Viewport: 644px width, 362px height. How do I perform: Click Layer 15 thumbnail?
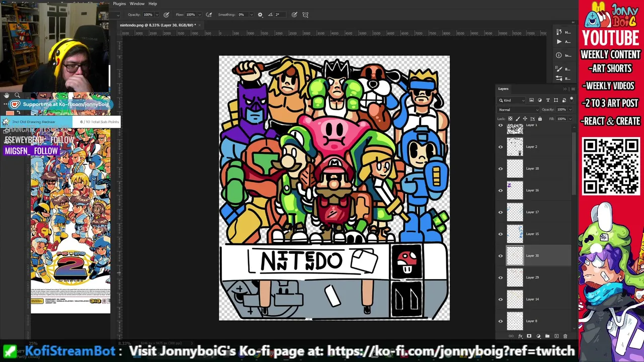pyautogui.click(x=515, y=234)
